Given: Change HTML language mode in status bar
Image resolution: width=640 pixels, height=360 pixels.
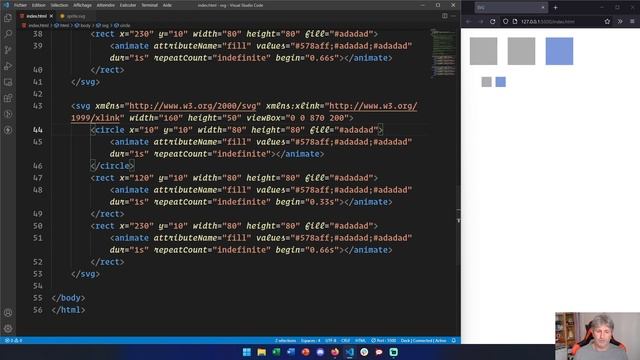Looking at the screenshot, I should pyautogui.click(x=360, y=340).
